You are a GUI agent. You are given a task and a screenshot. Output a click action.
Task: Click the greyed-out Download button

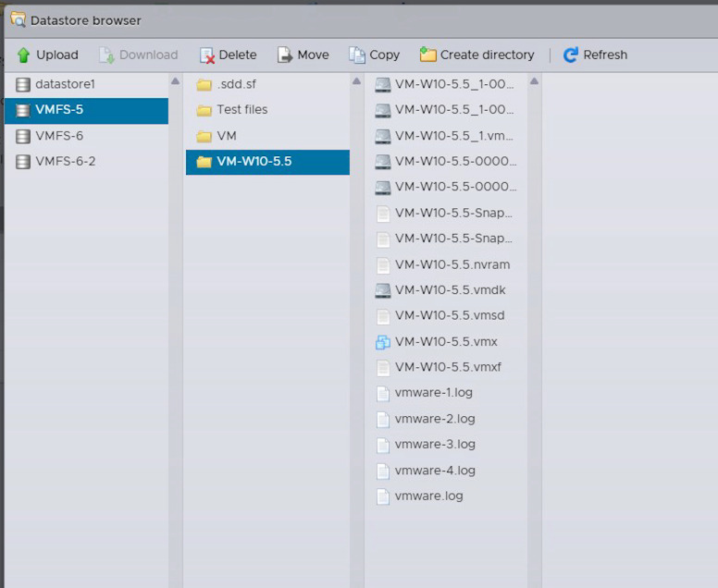pyautogui.click(x=139, y=55)
